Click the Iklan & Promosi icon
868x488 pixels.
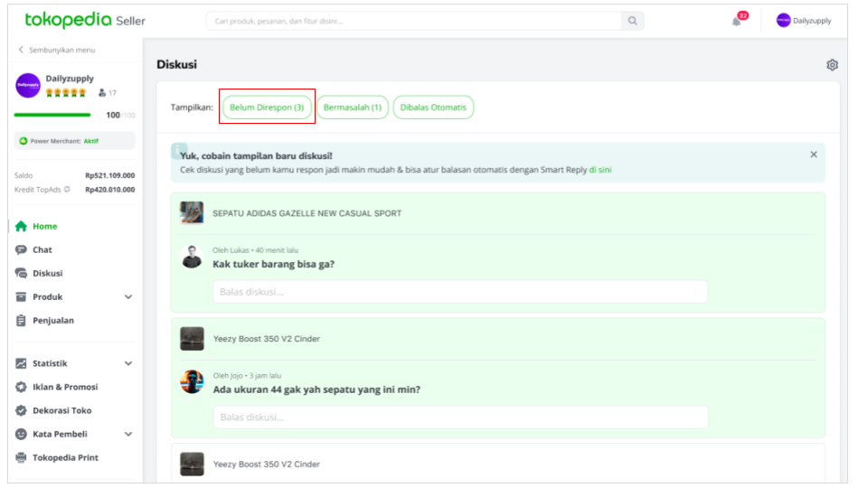(21, 388)
